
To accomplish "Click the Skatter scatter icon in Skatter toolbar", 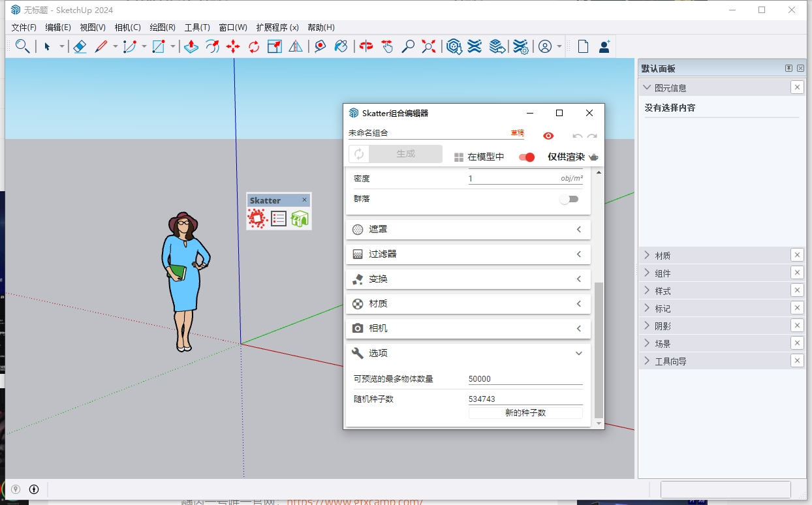I will [258, 219].
